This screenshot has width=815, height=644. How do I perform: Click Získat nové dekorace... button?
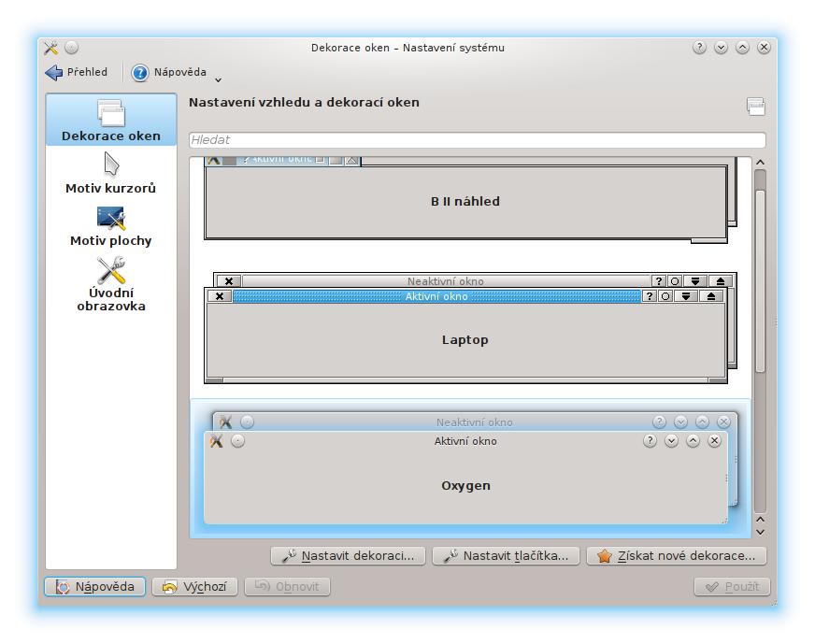[x=677, y=556]
